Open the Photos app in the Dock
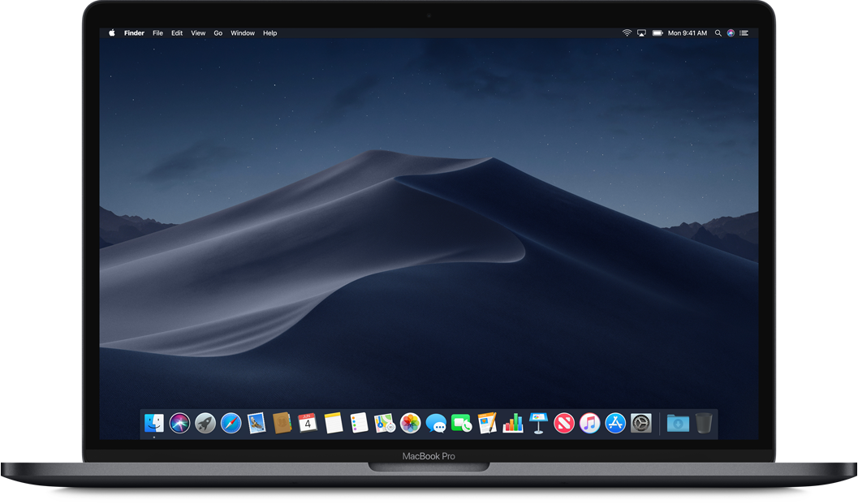 [x=411, y=423]
